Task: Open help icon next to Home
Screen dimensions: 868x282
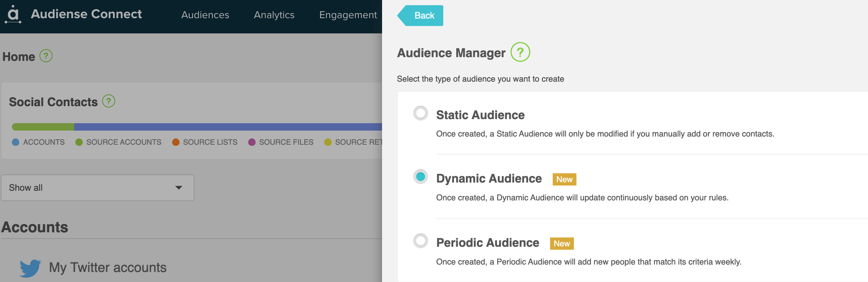Action: tap(46, 56)
